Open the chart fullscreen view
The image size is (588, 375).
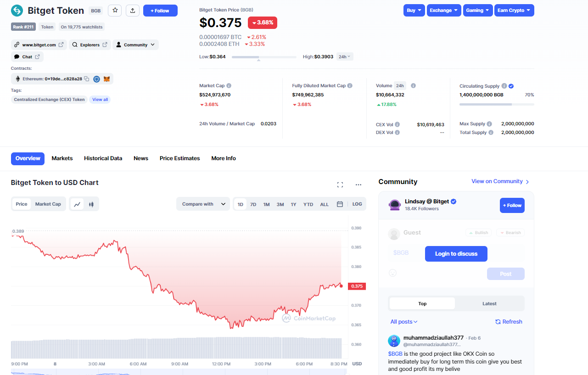(x=340, y=185)
